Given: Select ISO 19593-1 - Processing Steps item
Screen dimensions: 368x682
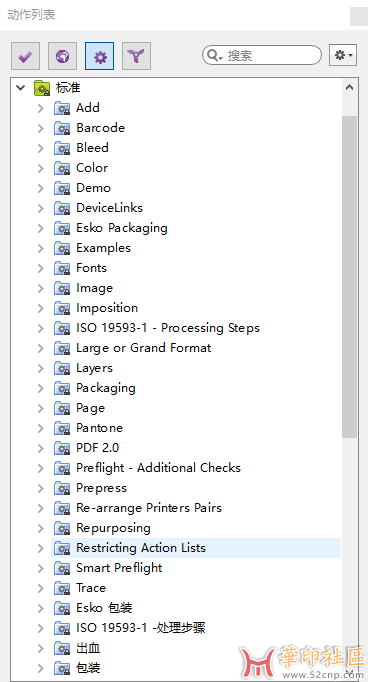Looking at the screenshot, I should 168,328.
